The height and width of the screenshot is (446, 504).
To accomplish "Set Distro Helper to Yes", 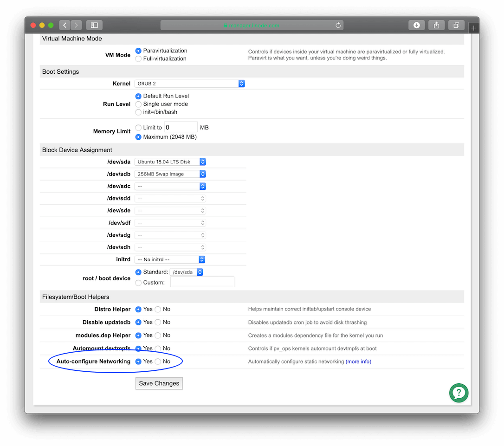I will [138, 309].
